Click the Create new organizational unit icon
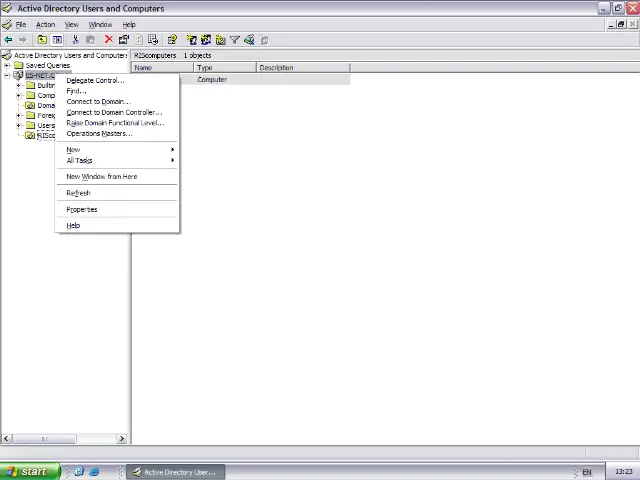Screen dimensions: 640x480 (x=220, y=40)
